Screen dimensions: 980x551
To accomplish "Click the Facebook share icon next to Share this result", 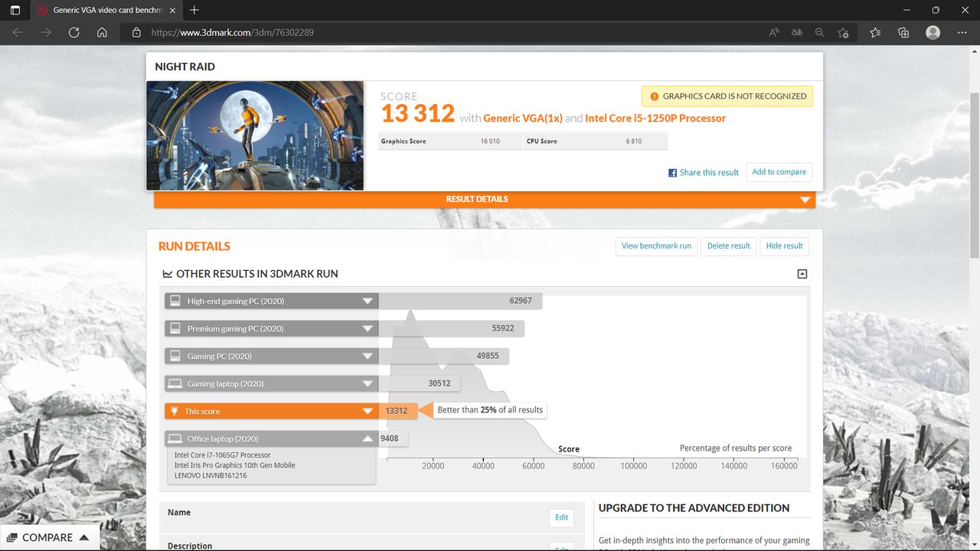I will (x=672, y=172).
